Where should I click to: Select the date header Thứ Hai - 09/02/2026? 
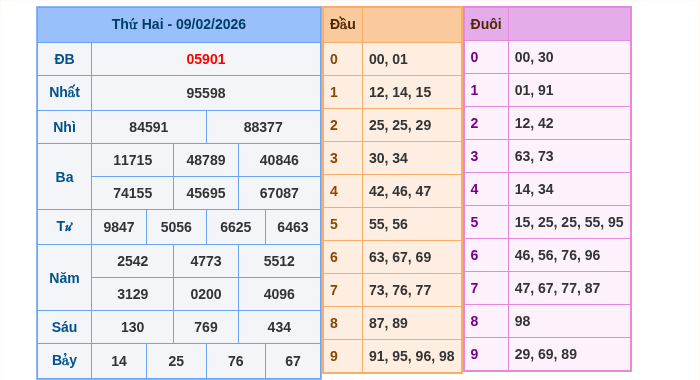(179, 24)
